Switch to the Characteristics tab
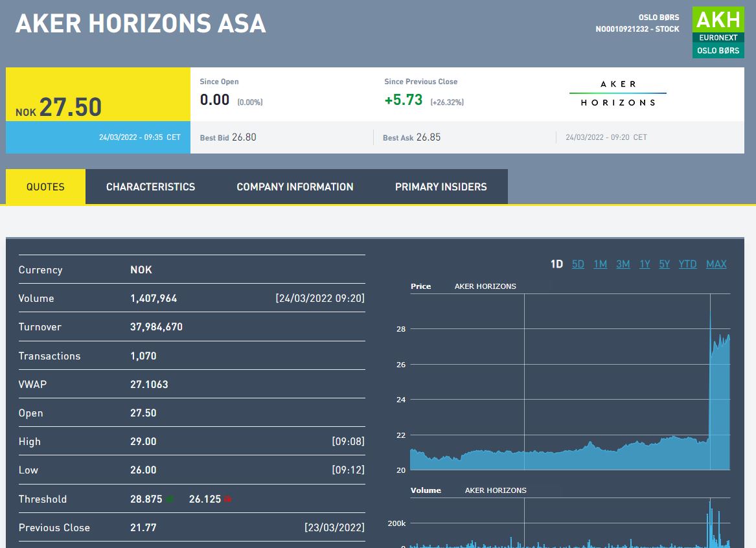 pos(150,187)
